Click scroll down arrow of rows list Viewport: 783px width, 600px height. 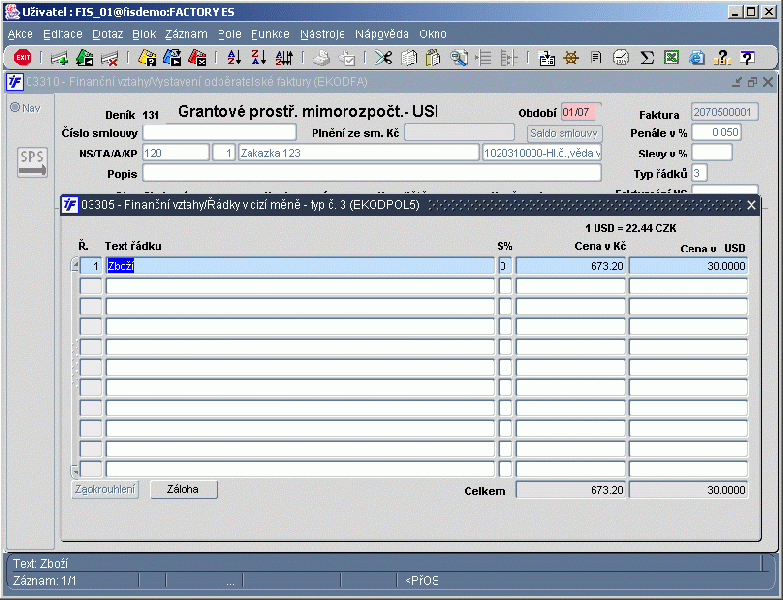75,470
